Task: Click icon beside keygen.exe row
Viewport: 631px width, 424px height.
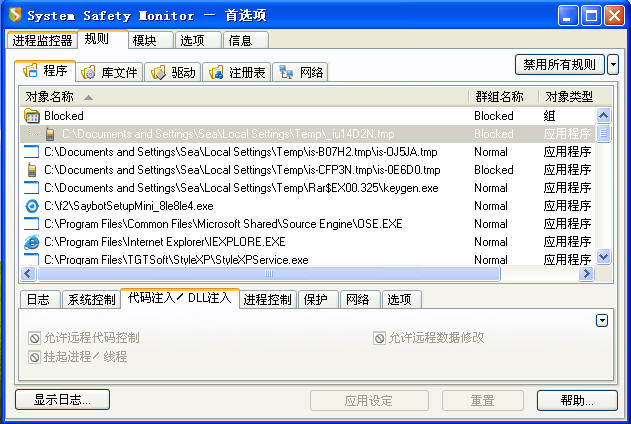Action: click(x=31, y=188)
